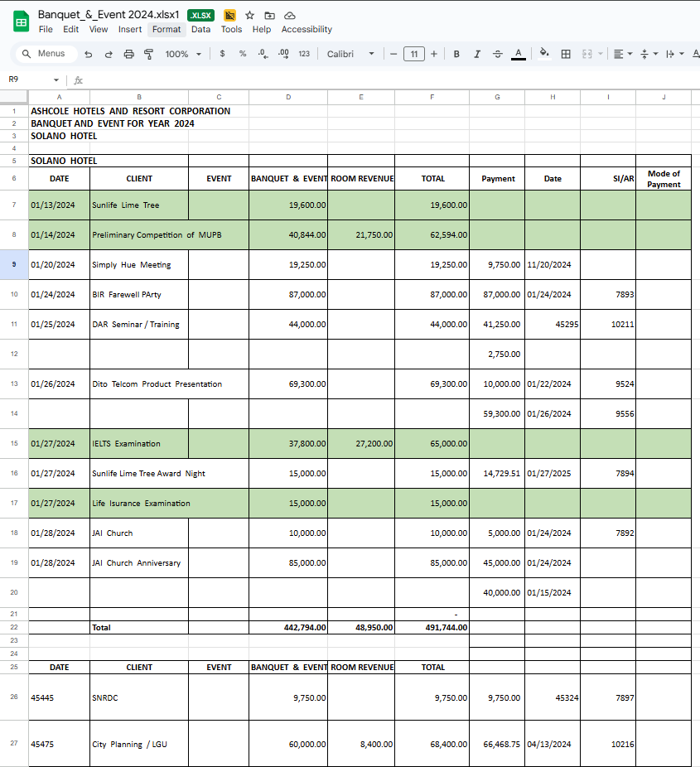Open the Help menu
The image size is (700, 767).
coord(262,29)
